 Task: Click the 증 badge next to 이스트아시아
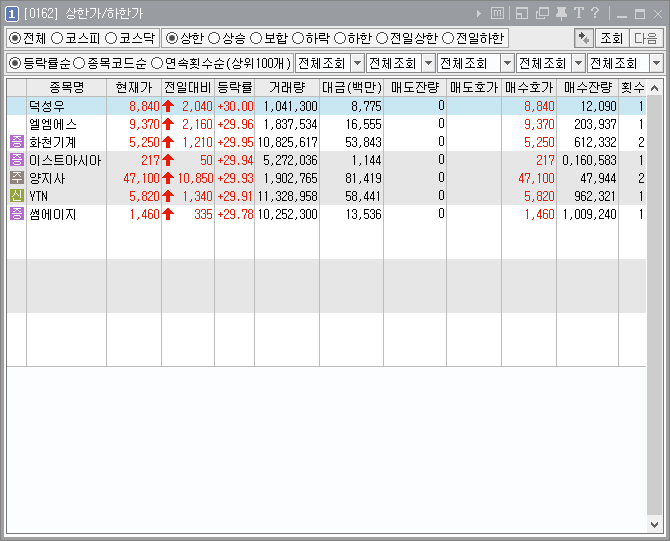pos(16,160)
